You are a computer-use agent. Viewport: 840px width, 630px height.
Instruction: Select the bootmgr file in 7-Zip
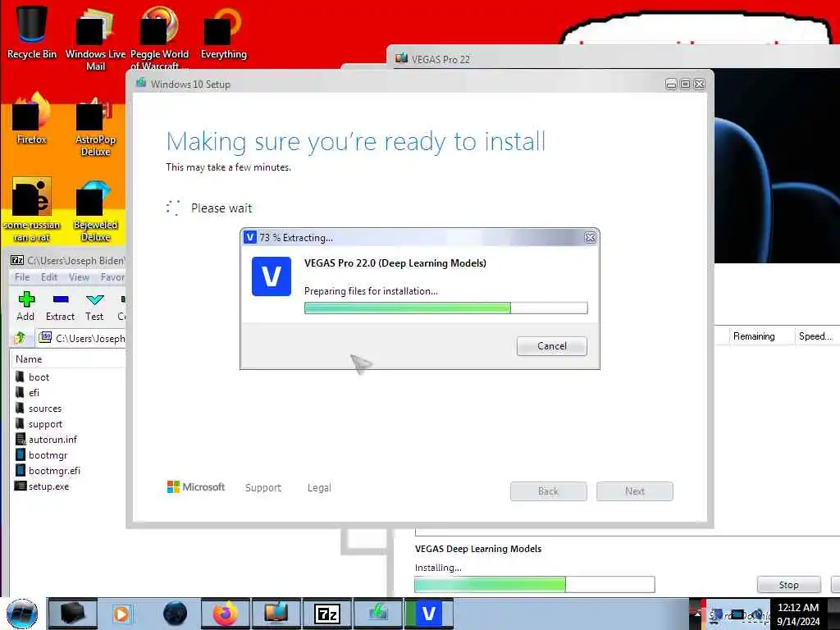point(42,454)
